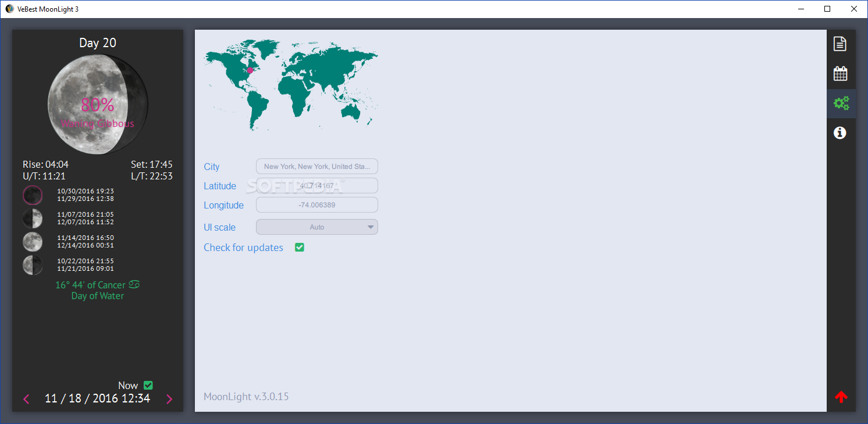The image size is (868, 424).
Task: Select the green gears settings icon
Action: [841, 104]
